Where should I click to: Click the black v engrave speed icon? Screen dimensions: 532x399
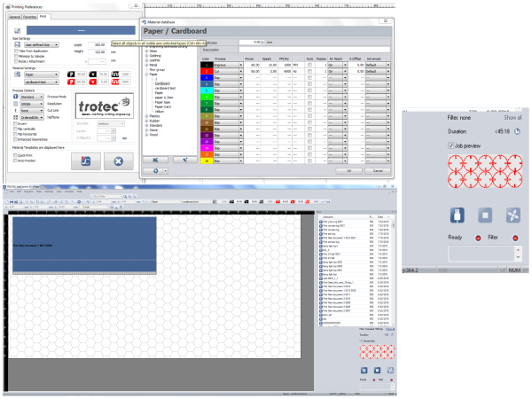click(x=92, y=74)
